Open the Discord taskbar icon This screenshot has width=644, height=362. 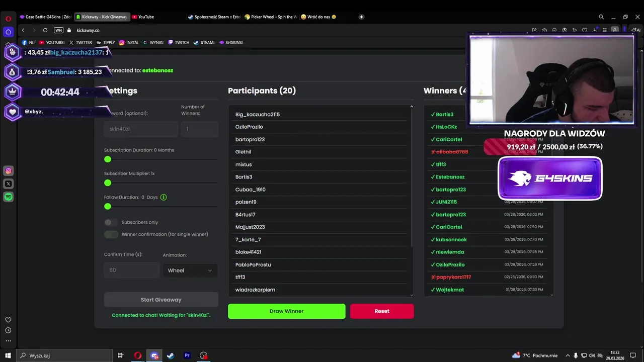154,355
